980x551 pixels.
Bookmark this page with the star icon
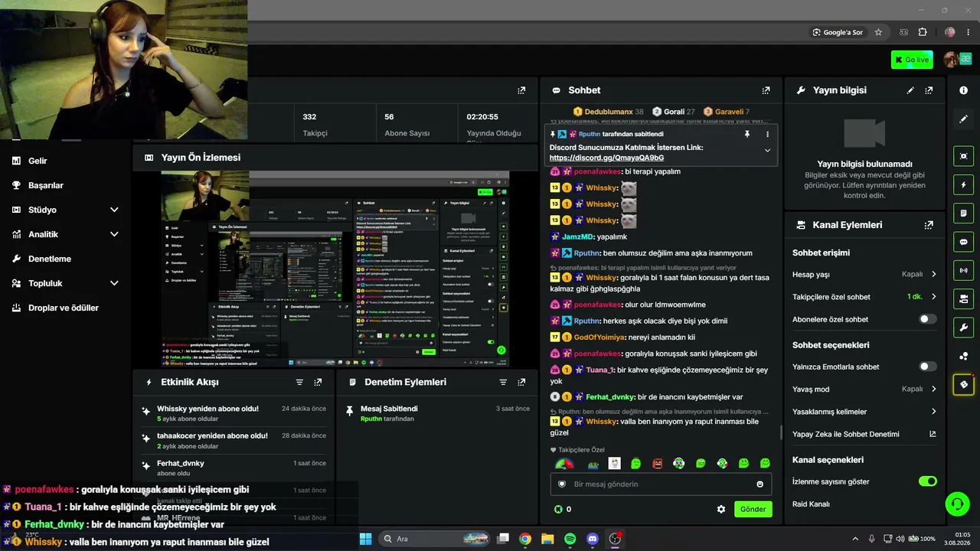point(878,32)
